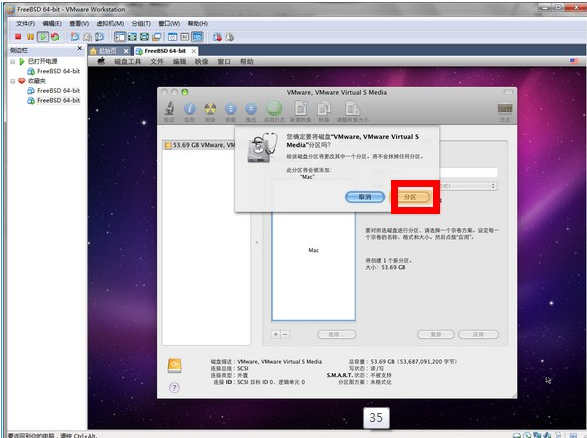587x438 pixels.
Task: Click the green Power On play icon
Action: (43, 37)
